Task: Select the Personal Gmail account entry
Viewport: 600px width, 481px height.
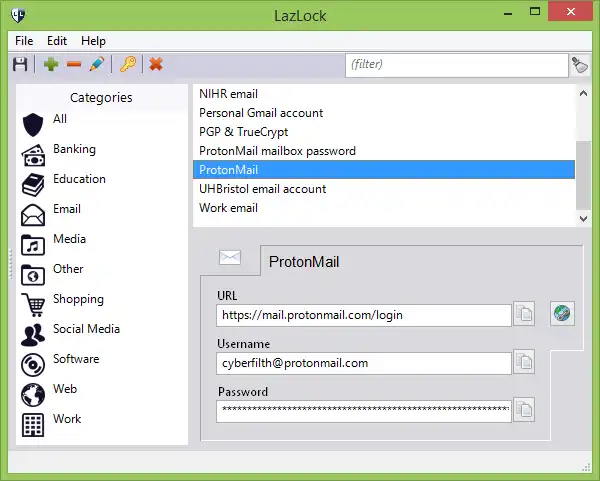Action: point(384,113)
